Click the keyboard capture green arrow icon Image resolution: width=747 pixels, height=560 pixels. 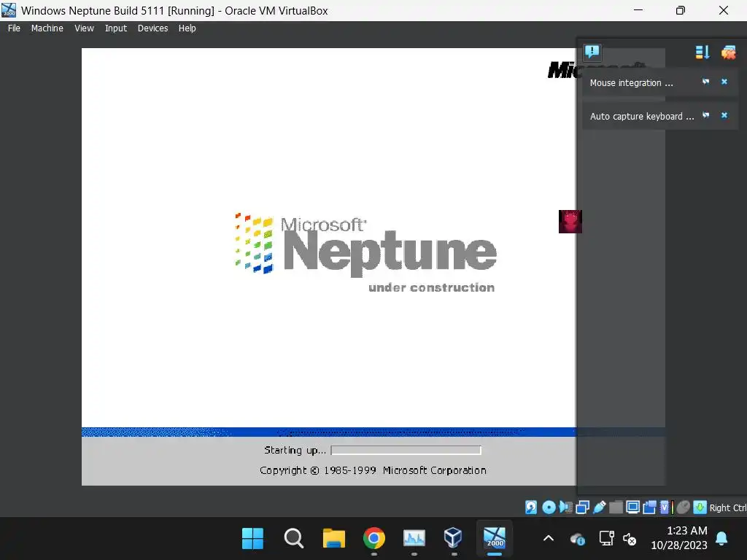pos(700,507)
